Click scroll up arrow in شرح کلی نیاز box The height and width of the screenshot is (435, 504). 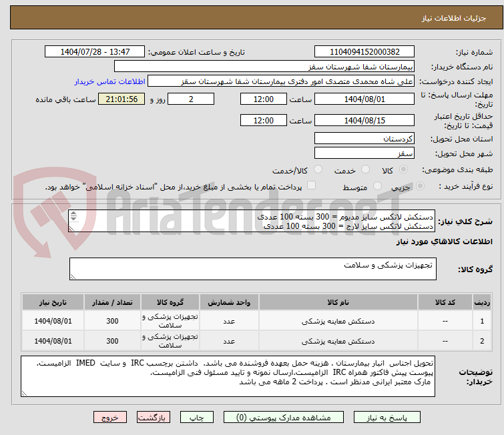73,213
